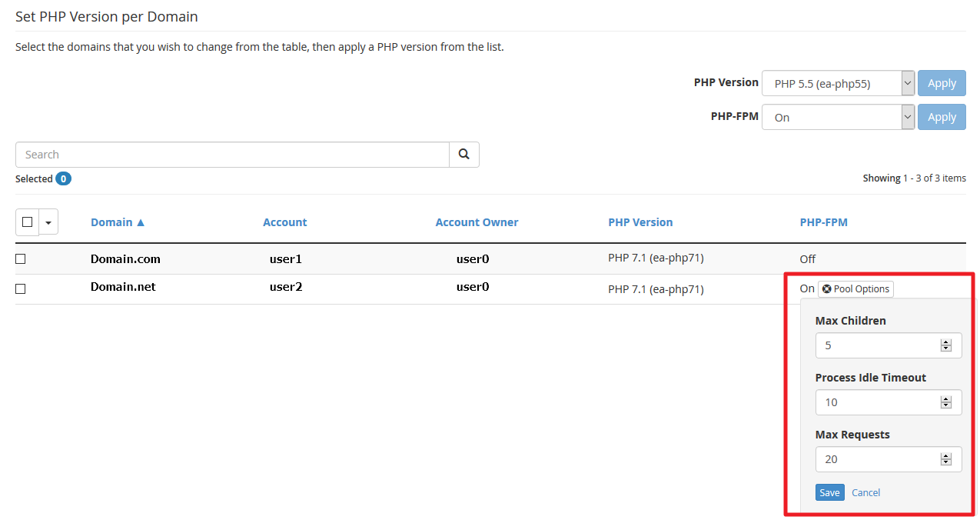980x520 pixels.
Task: Decrement Process Idle Timeout with the down stepper
Action: pos(945,405)
